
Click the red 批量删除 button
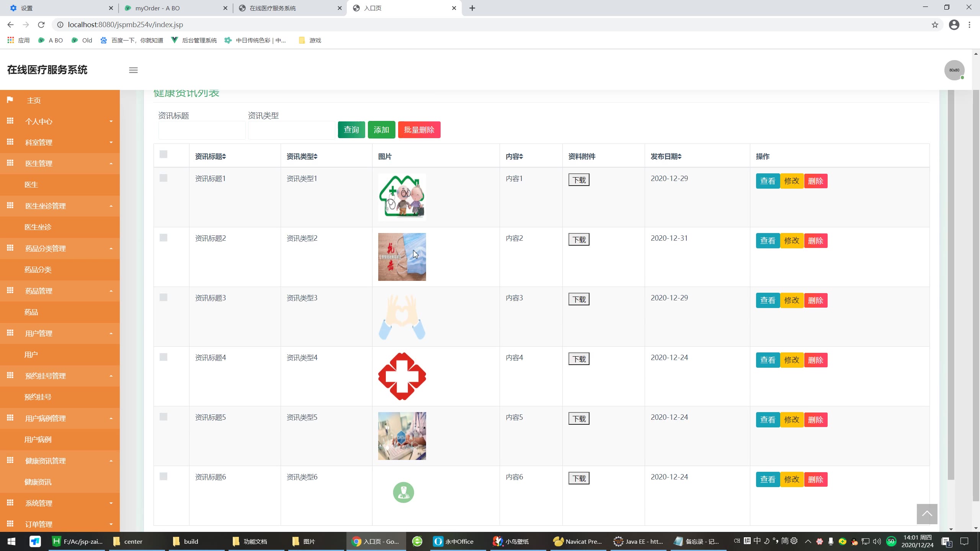pyautogui.click(x=419, y=130)
